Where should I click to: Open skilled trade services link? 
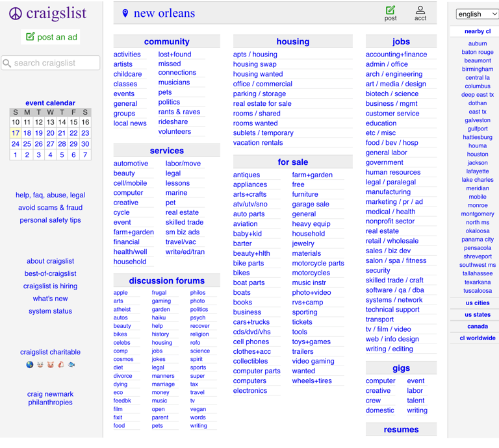[185, 222]
